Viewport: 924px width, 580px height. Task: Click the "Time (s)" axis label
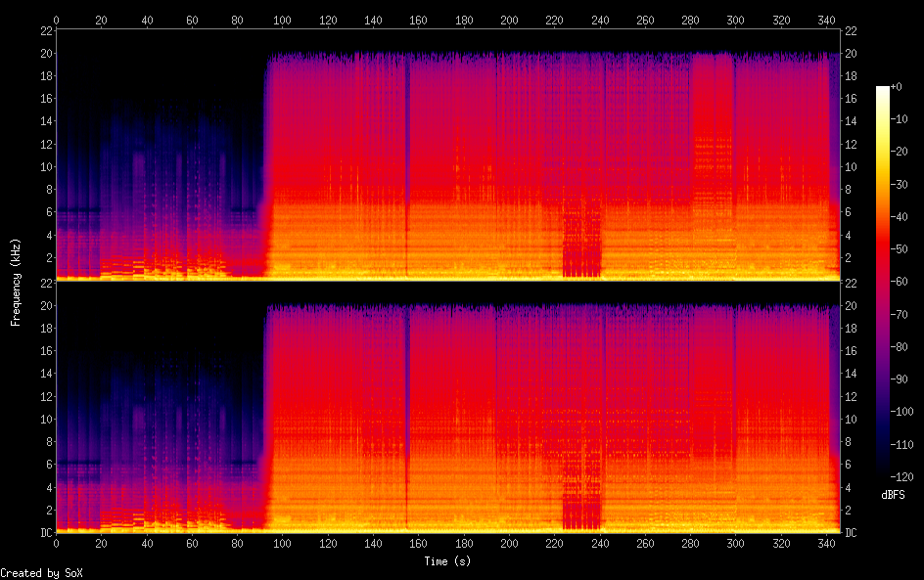pyautogui.click(x=448, y=561)
